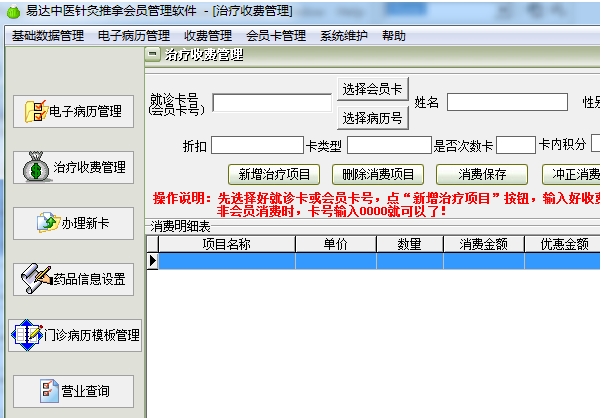The width and height of the screenshot is (604, 418).
Task: Click the highlighted row's 数量 cell
Action: (x=410, y=261)
